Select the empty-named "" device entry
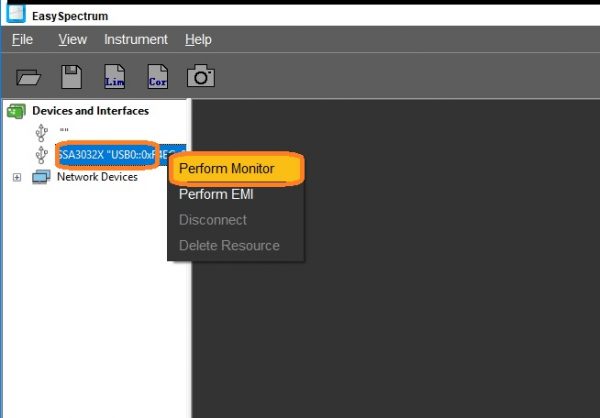Image resolution: width=600 pixels, height=418 pixels. click(x=64, y=132)
